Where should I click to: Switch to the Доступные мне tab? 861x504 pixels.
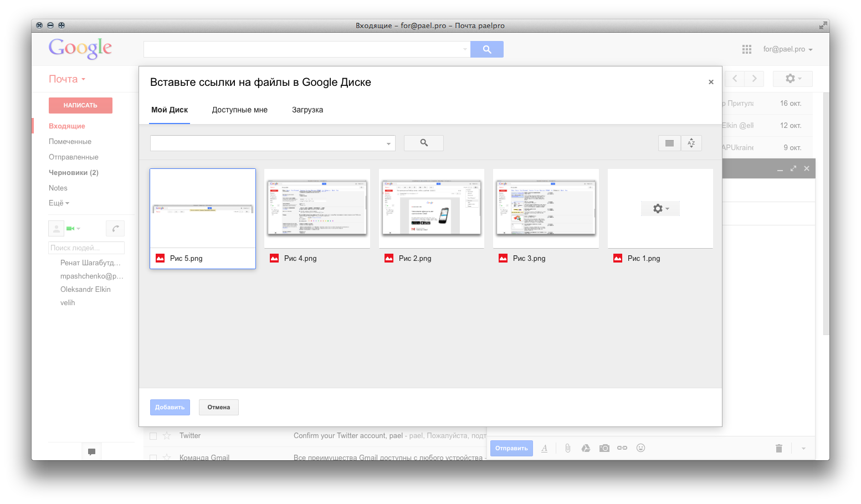(x=239, y=110)
